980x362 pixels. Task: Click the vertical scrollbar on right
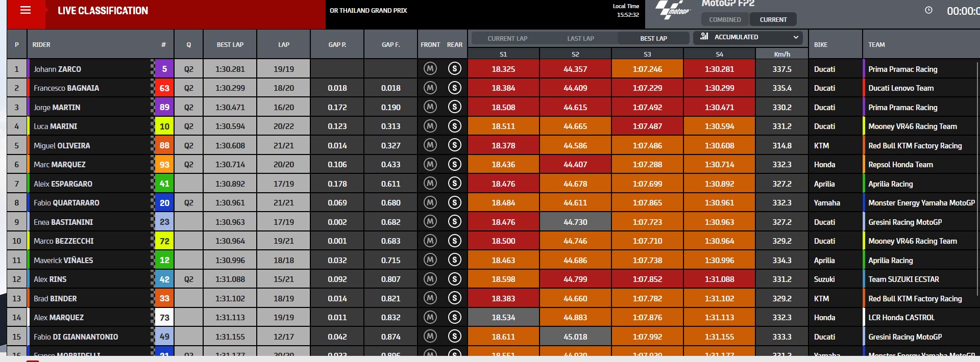tap(977, 178)
